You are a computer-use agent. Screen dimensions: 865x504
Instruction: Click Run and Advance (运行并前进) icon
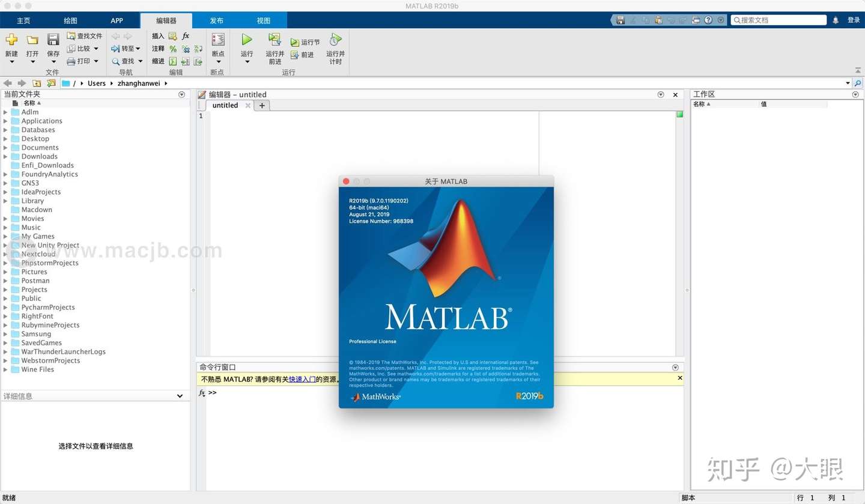(x=275, y=40)
